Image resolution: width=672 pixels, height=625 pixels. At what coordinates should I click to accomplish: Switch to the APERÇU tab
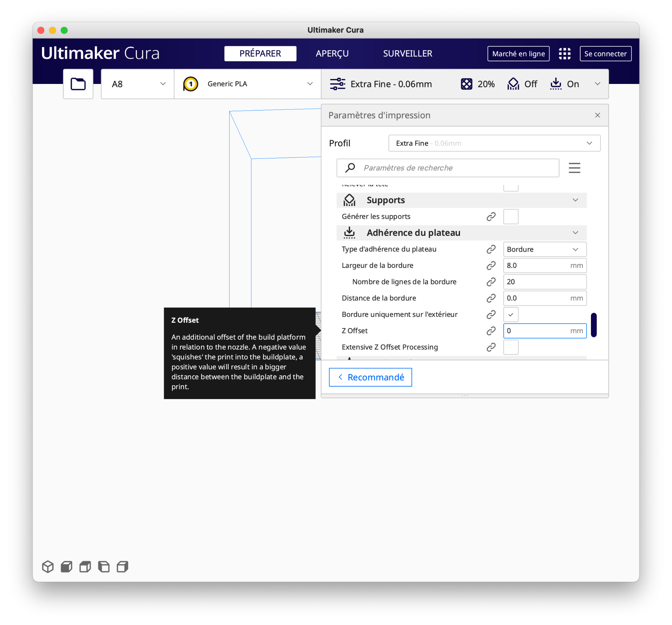pos(332,54)
